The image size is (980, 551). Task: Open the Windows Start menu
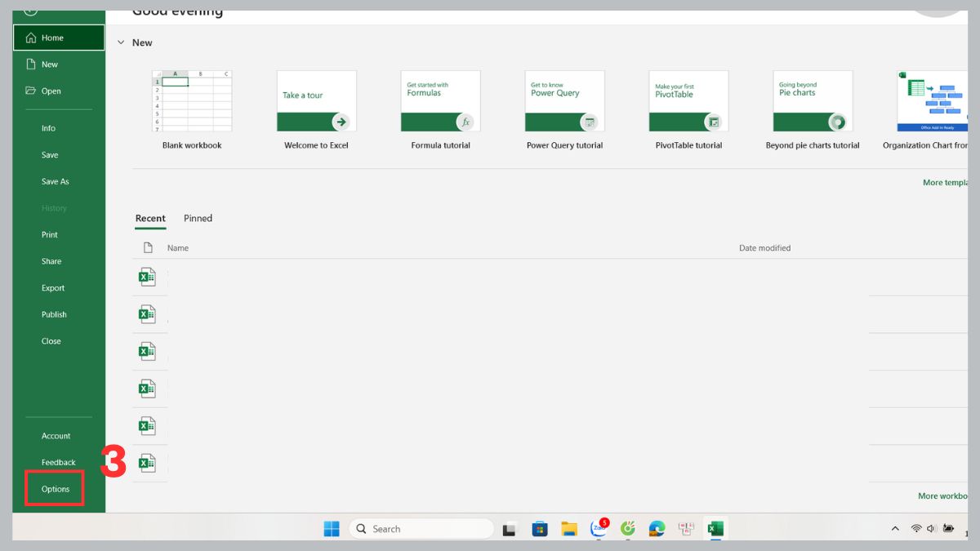click(332, 529)
